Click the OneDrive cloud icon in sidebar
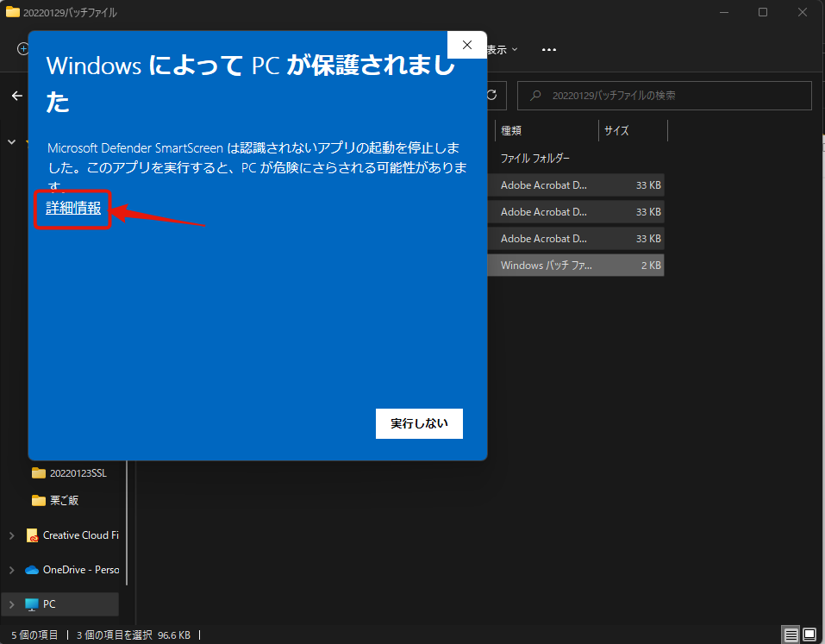 tap(33, 570)
